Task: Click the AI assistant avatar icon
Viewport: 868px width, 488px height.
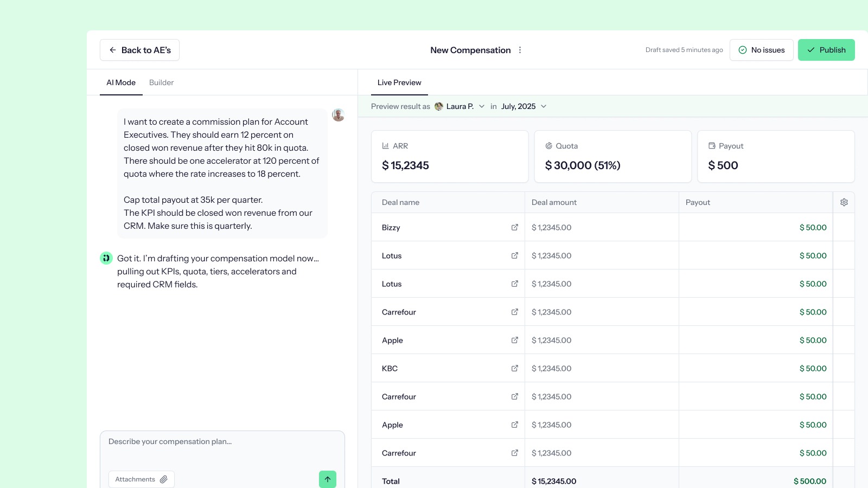Action: [106, 259]
